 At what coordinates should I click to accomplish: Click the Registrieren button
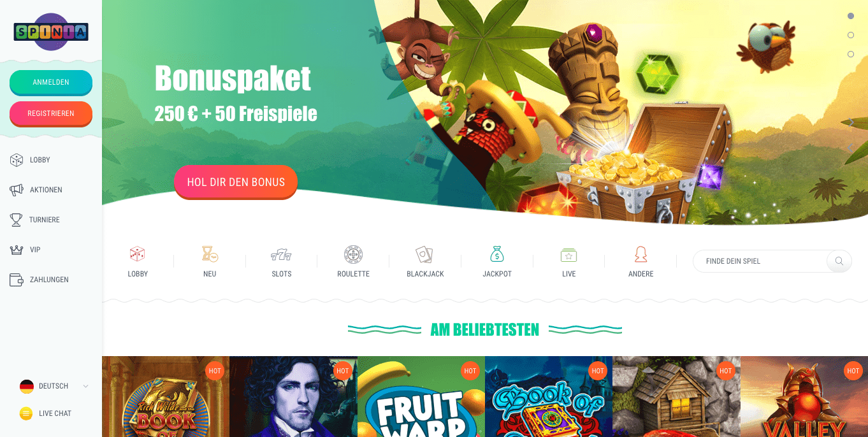pos(51,113)
